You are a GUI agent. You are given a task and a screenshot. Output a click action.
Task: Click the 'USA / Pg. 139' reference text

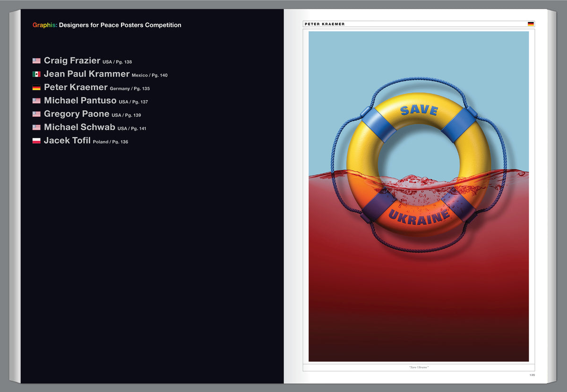(126, 115)
